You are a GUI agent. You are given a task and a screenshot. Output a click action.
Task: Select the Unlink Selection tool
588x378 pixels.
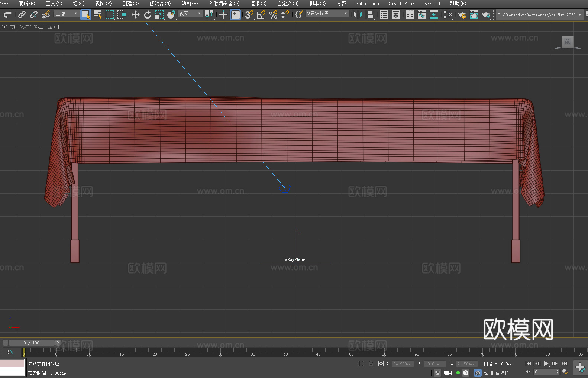coord(34,14)
